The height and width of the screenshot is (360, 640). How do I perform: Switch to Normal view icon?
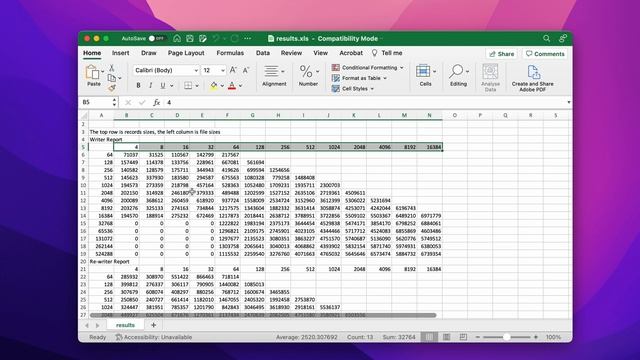click(429, 337)
